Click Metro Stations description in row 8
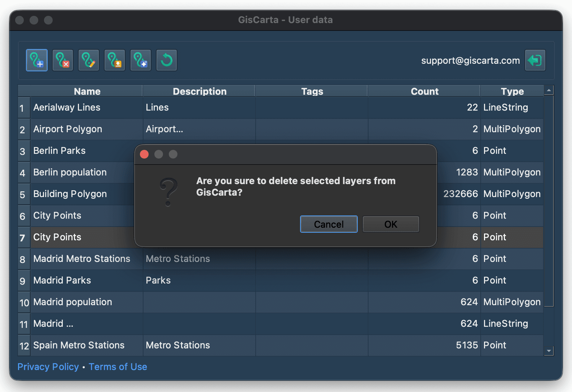 [x=199, y=259]
